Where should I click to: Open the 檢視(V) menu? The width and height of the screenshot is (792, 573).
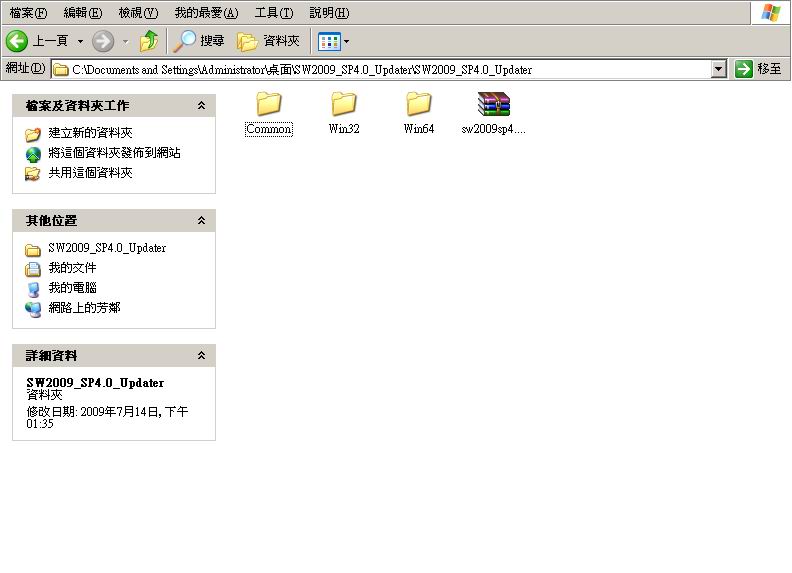[x=138, y=13]
